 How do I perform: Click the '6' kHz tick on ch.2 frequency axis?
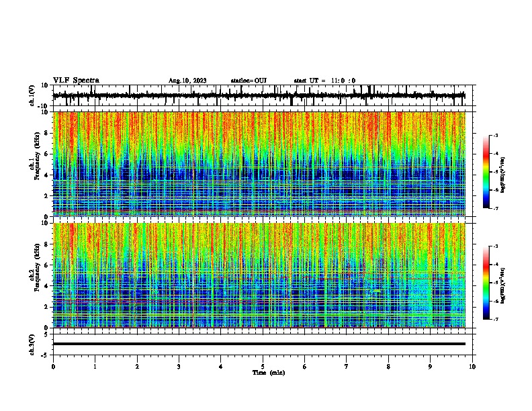click(46, 265)
